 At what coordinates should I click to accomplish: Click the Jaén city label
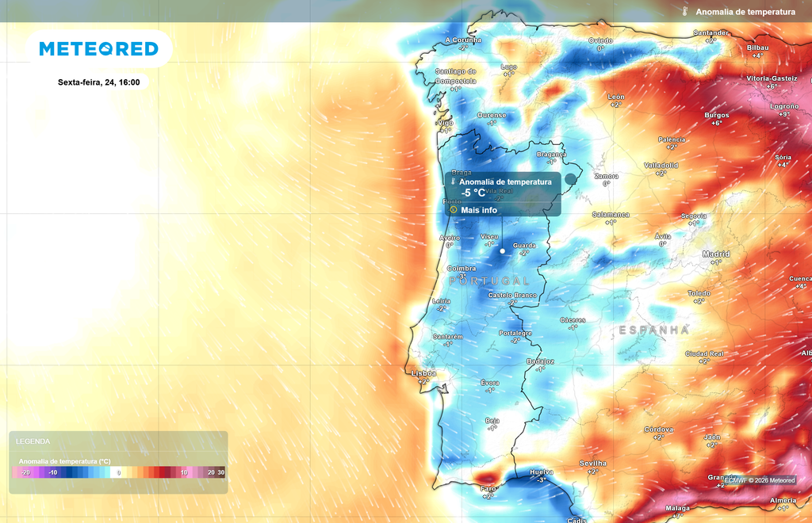(x=712, y=437)
